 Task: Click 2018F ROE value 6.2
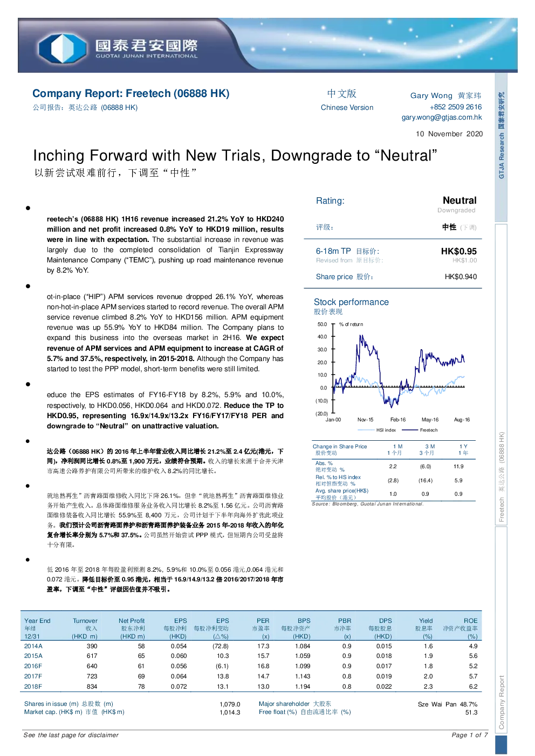click(x=473, y=686)
